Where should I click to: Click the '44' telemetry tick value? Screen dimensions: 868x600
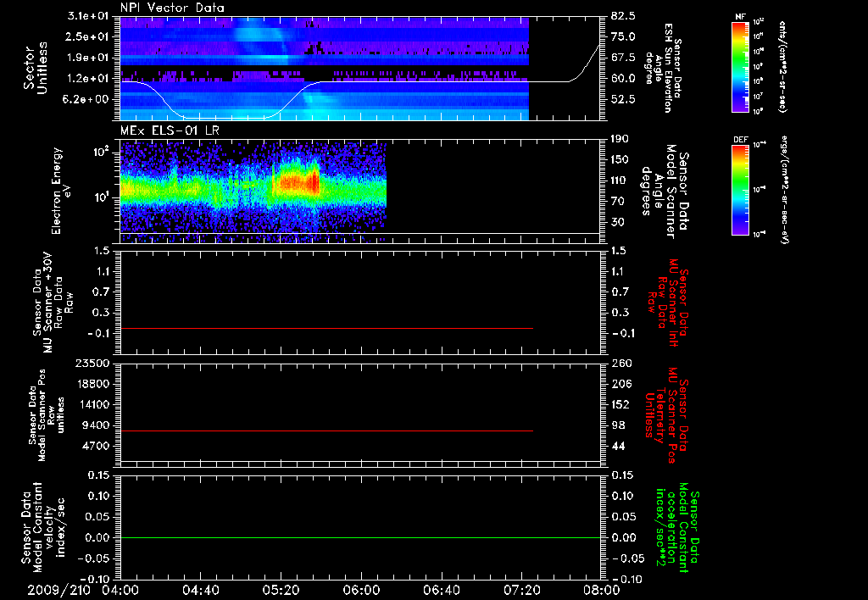point(618,446)
